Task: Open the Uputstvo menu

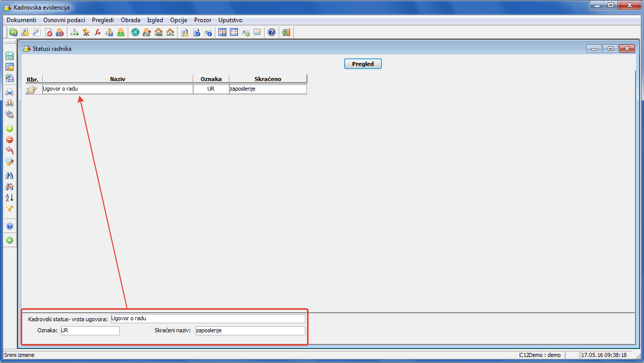Action: [230, 20]
